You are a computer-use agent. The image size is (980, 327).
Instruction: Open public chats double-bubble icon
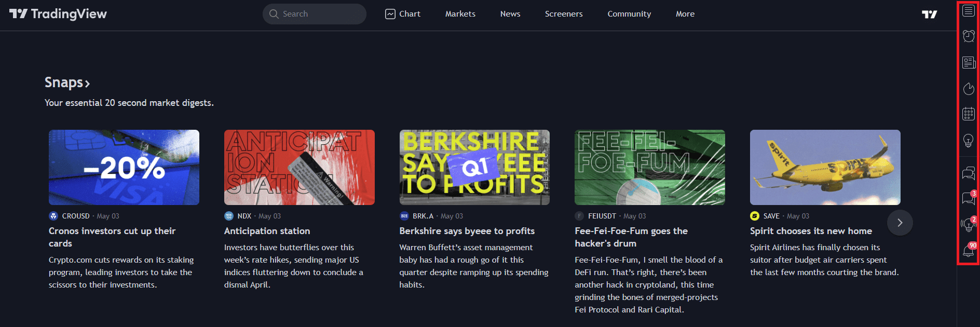(x=969, y=173)
